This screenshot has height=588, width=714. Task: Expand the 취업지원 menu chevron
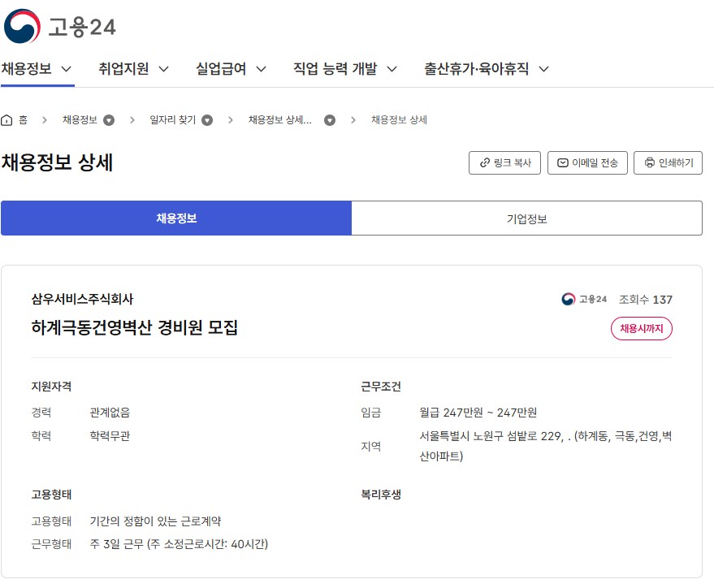pyautogui.click(x=163, y=69)
